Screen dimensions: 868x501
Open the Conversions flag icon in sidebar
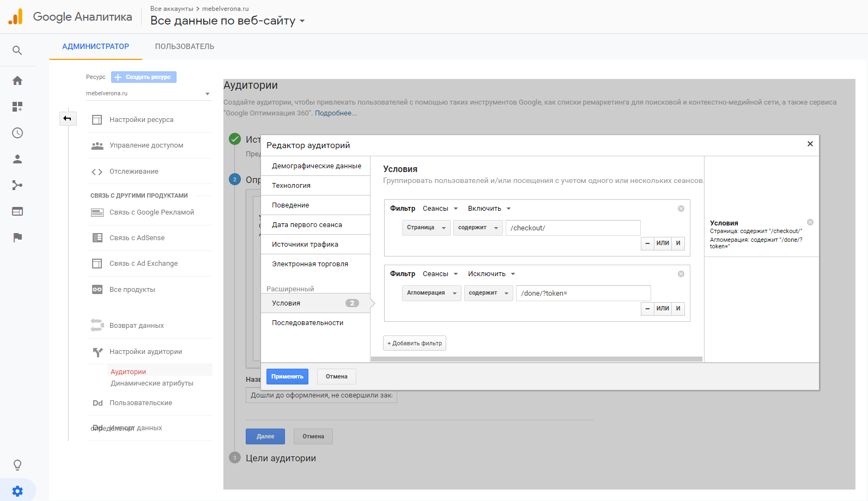(17, 237)
